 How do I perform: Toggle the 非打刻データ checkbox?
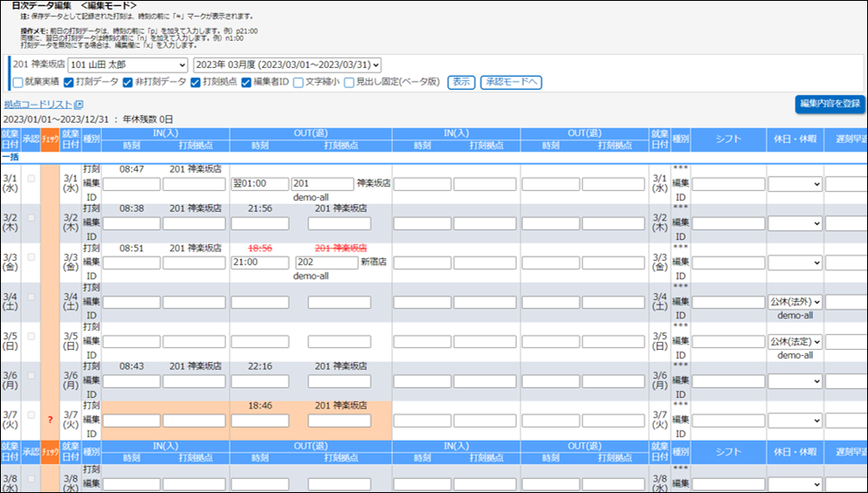(127, 83)
